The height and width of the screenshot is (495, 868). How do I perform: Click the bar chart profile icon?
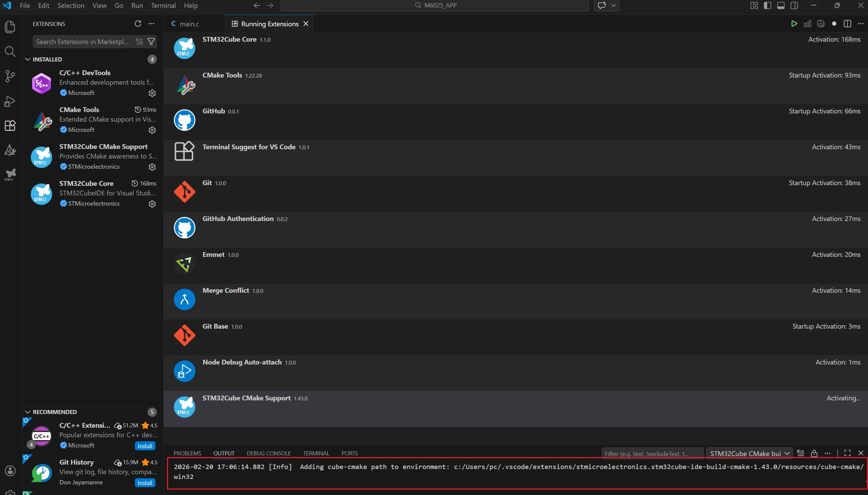pos(807,24)
